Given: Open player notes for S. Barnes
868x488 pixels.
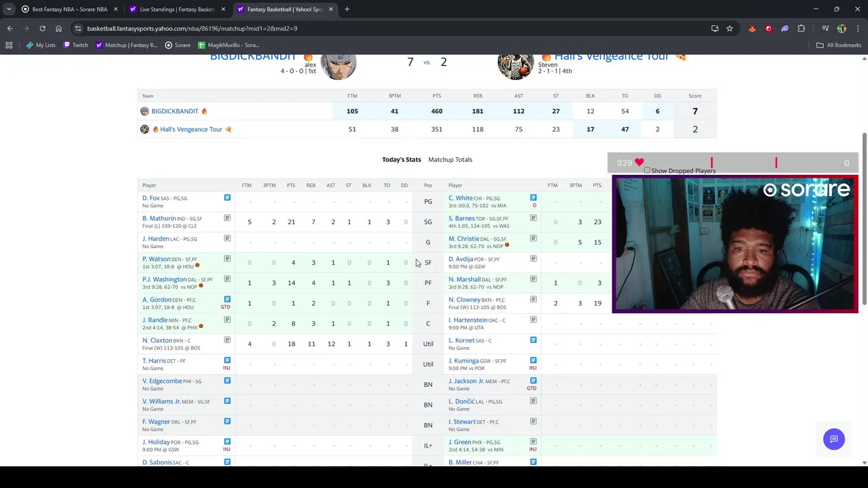Looking at the screenshot, I should (x=533, y=218).
